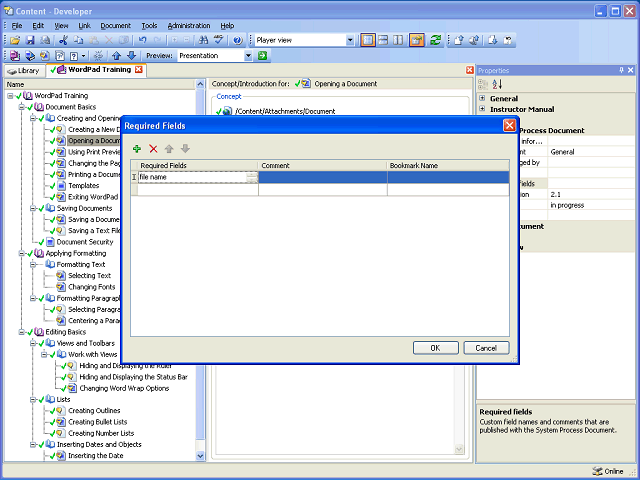
Task: Click outline scrollbar up arrow
Action: (200, 84)
